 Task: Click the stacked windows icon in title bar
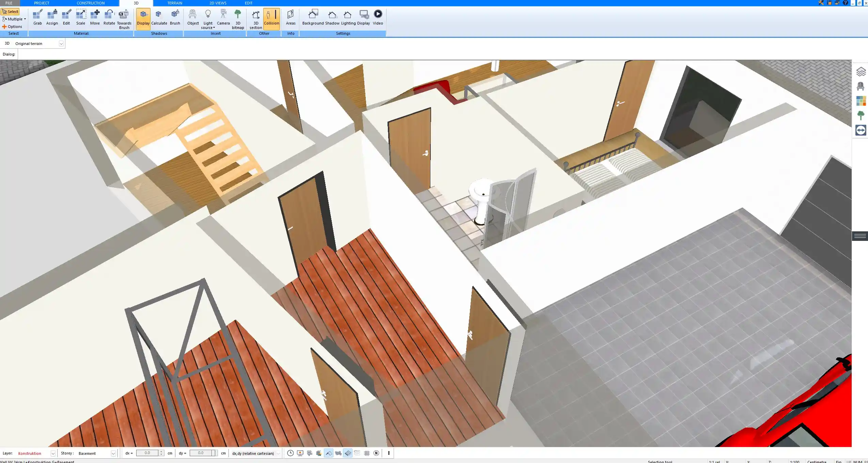tap(838, 3)
